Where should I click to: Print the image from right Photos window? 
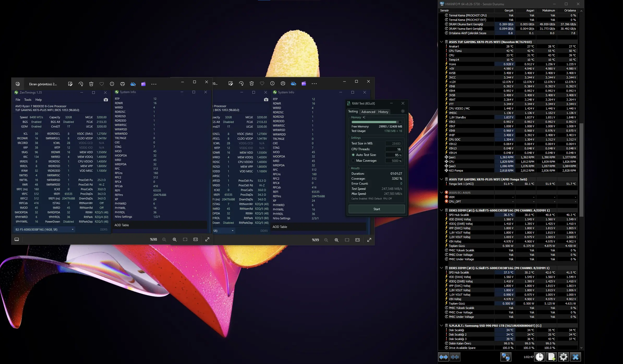(x=283, y=83)
